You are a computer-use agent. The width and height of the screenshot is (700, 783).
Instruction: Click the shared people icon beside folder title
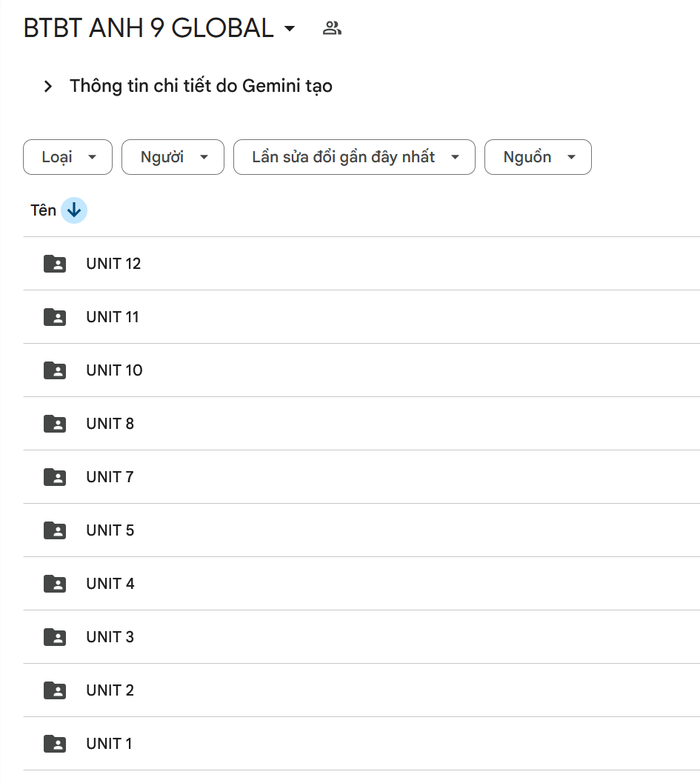(332, 29)
